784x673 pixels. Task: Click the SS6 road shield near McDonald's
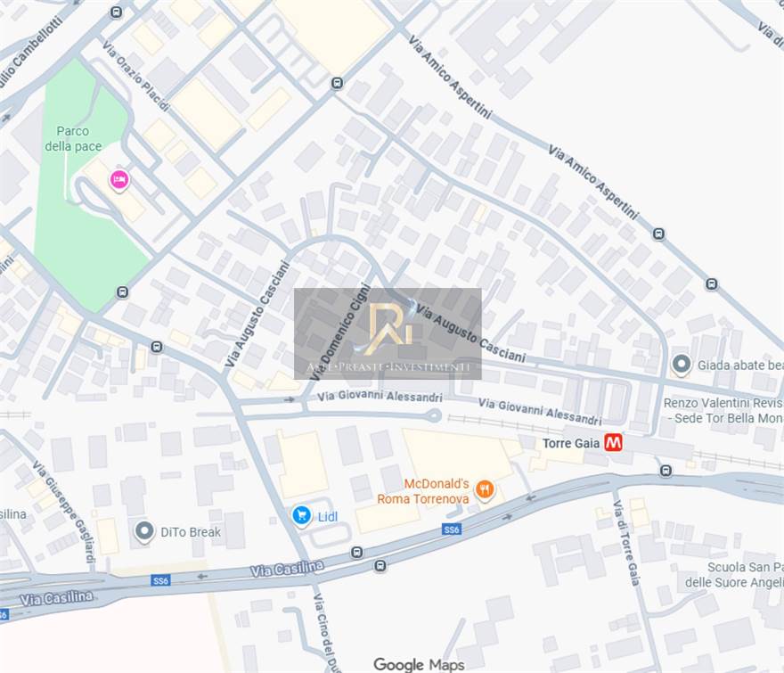pyautogui.click(x=451, y=529)
